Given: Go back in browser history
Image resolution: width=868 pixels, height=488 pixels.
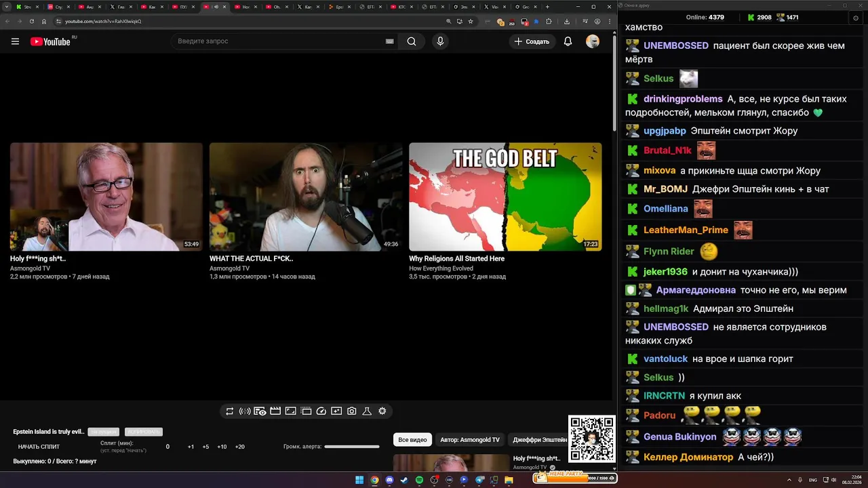Looking at the screenshot, I should 7,21.
